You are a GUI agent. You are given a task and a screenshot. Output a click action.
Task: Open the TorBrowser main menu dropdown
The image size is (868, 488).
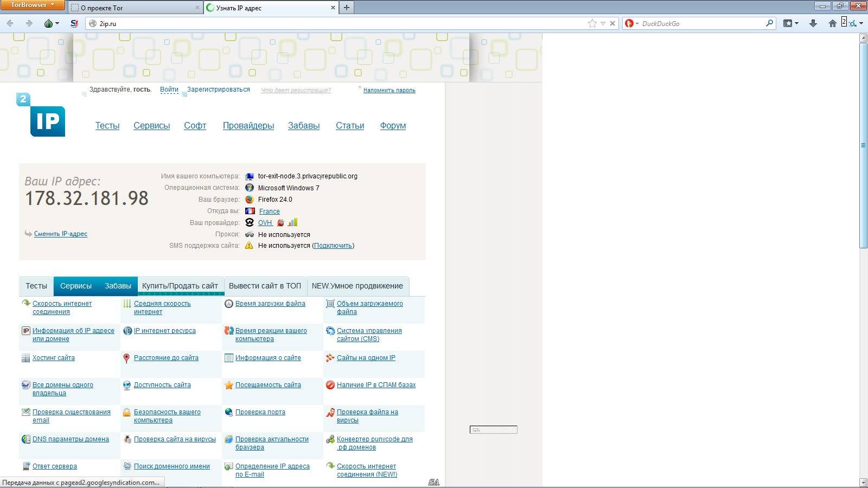pos(33,5)
